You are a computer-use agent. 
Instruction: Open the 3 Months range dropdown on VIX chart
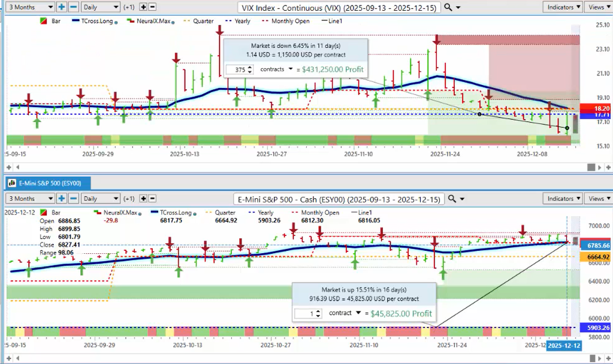coord(28,7)
